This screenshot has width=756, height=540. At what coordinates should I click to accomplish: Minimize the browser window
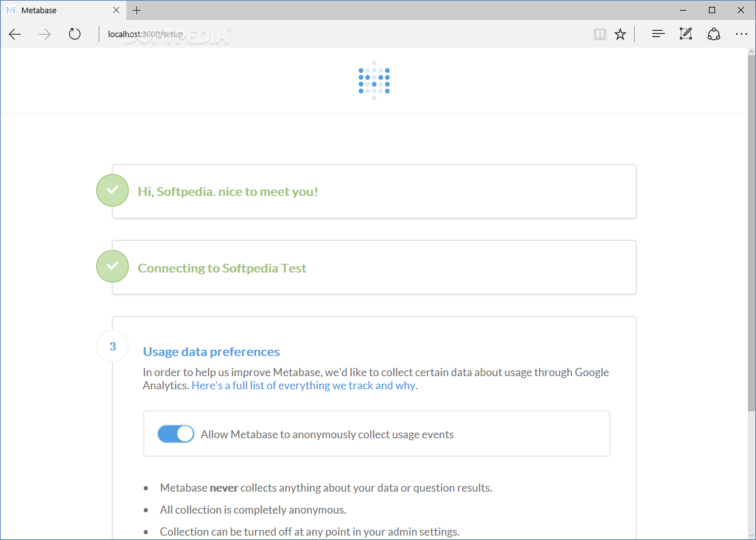[x=683, y=10]
